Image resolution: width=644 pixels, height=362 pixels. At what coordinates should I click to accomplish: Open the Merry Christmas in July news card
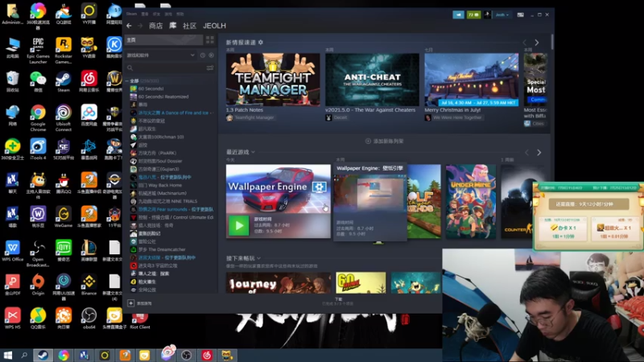(472, 80)
